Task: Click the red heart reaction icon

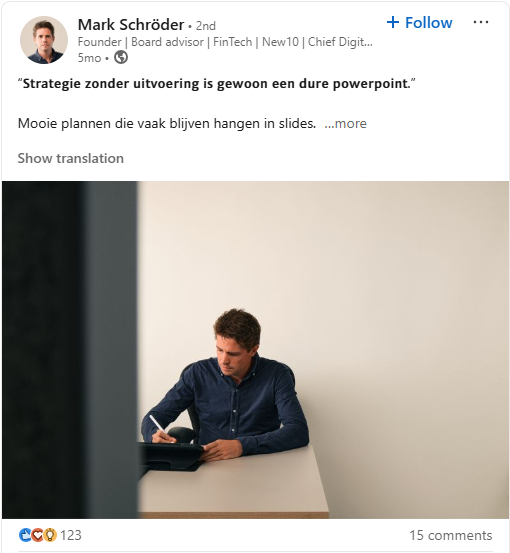Action: point(37,535)
